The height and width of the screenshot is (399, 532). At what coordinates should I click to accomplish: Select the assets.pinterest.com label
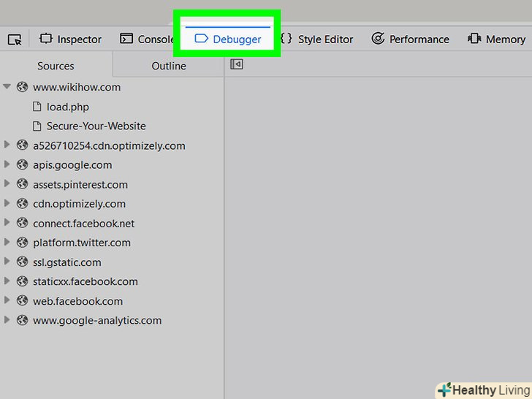[80, 185]
